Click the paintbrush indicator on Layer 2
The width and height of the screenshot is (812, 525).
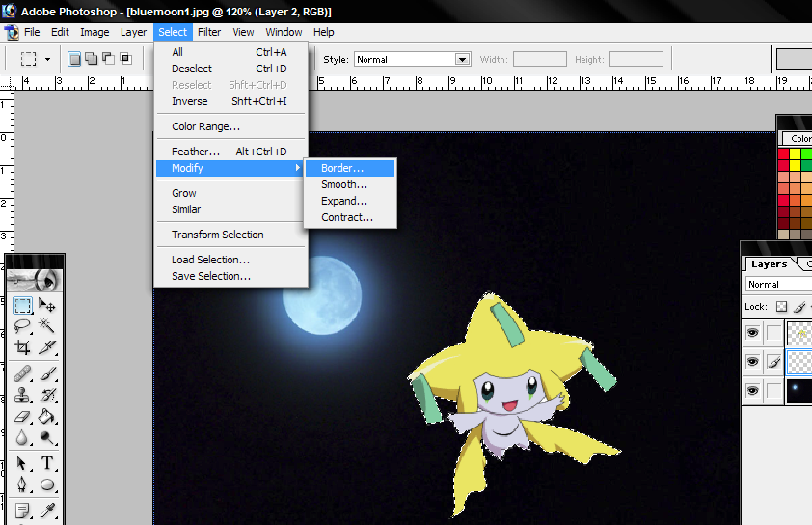[773, 361]
